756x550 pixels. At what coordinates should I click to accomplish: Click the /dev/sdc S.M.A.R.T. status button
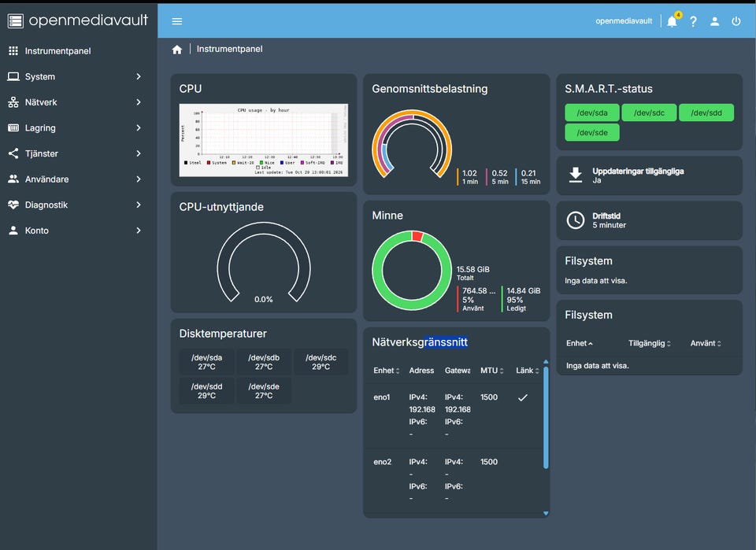[x=649, y=113]
